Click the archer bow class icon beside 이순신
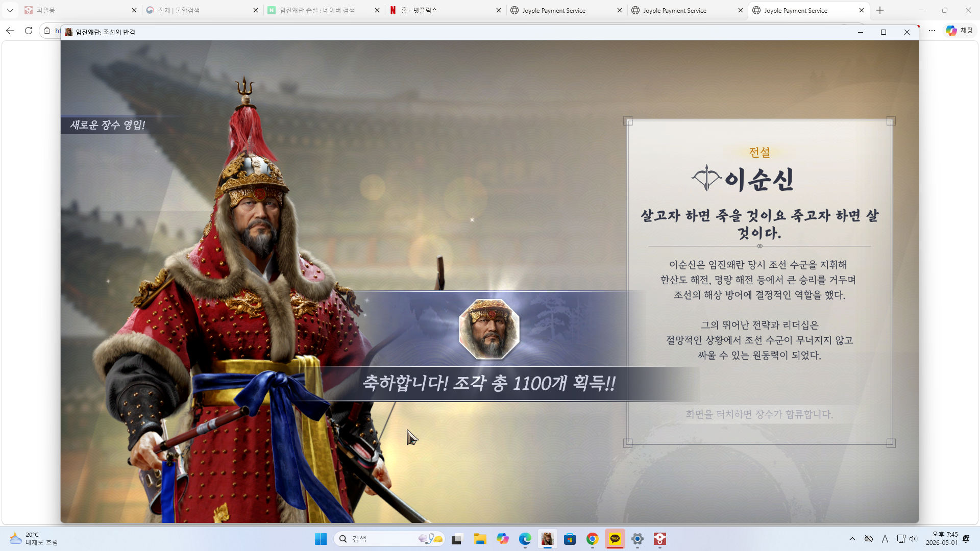This screenshot has height=551, width=980. pyautogui.click(x=706, y=178)
